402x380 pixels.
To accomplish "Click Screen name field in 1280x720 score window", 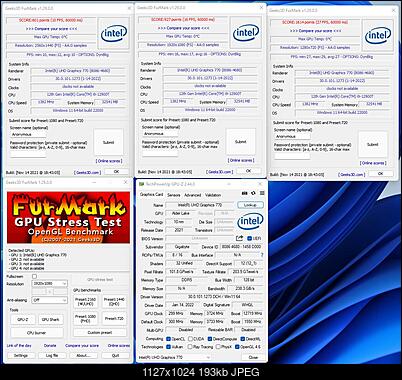I will pyautogui.click(x=292, y=136).
